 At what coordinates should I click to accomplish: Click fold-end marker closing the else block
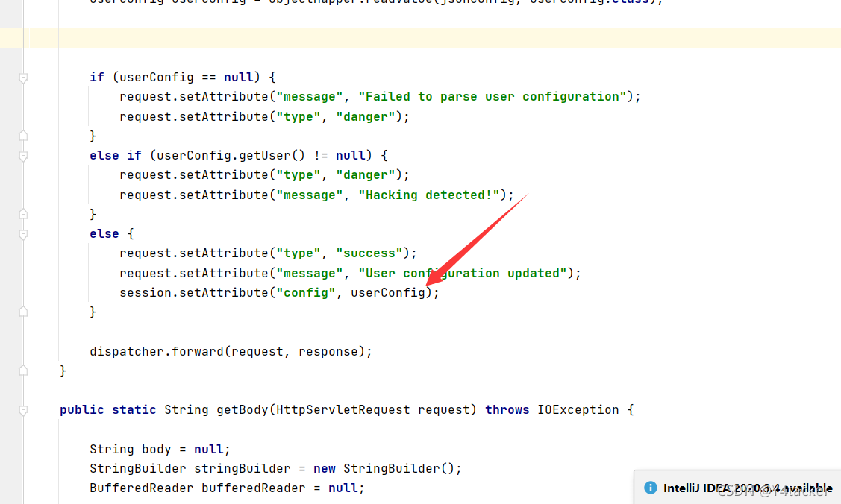(x=23, y=311)
